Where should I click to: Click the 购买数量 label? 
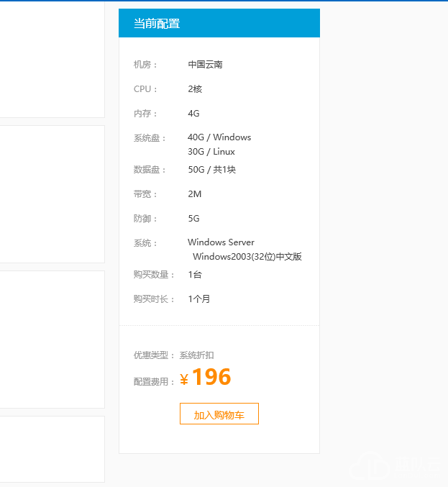154,275
